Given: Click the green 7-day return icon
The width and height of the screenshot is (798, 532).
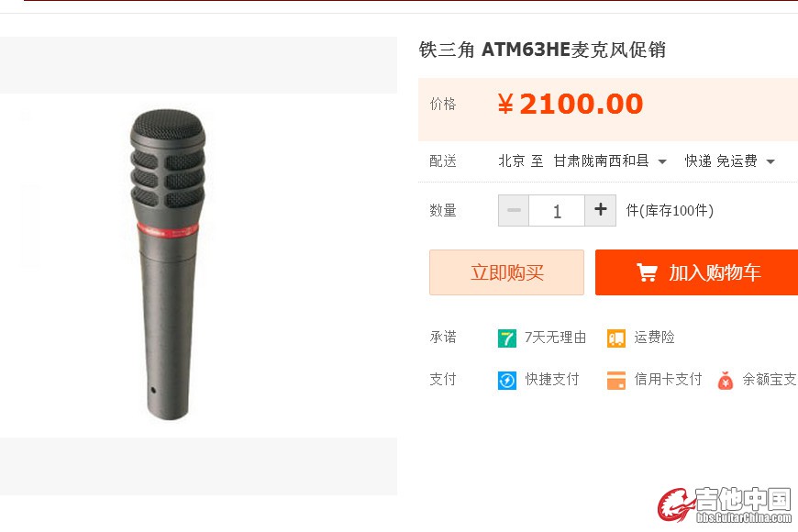Looking at the screenshot, I should click(x=507, y=338).
